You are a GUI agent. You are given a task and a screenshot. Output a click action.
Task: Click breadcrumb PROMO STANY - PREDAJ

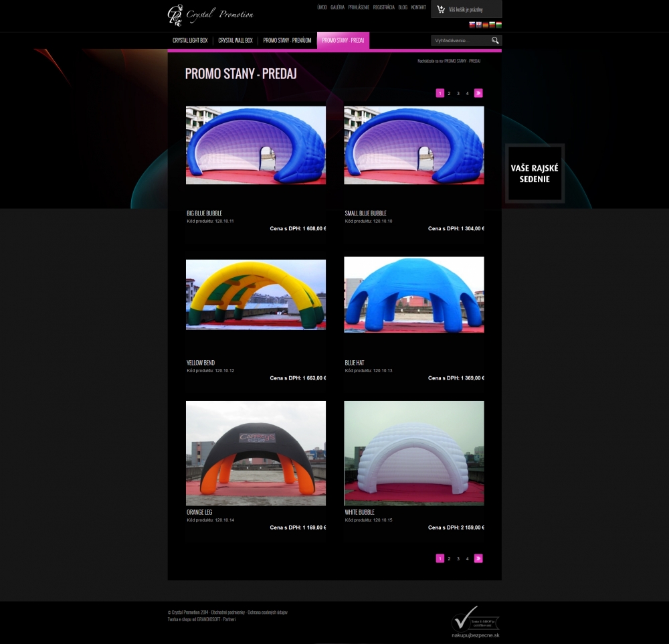click(462, 61)
